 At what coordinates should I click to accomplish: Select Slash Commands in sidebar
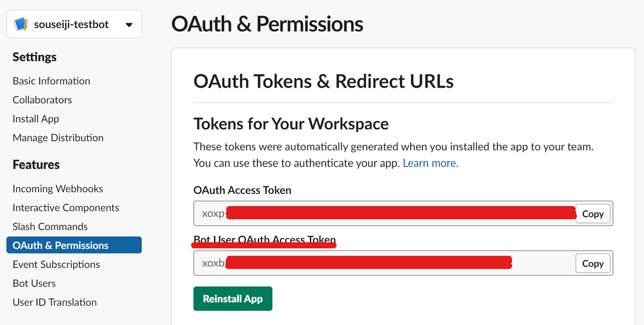click(x=50, y=227)
